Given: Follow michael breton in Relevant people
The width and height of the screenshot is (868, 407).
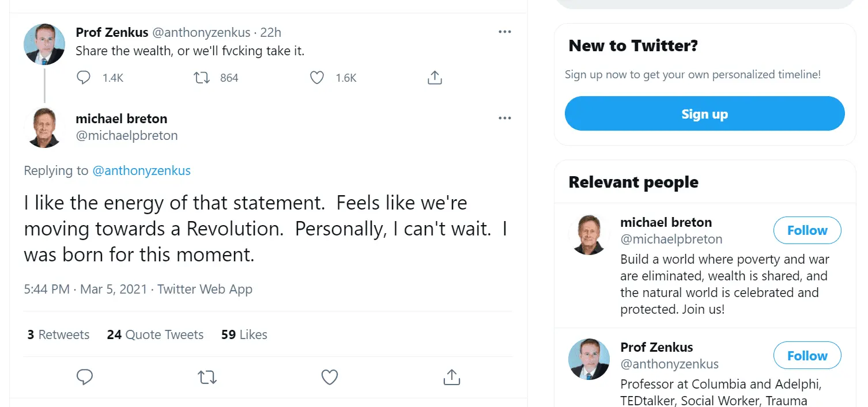Looking at the screenshot, I should click(x=807, y=230).
